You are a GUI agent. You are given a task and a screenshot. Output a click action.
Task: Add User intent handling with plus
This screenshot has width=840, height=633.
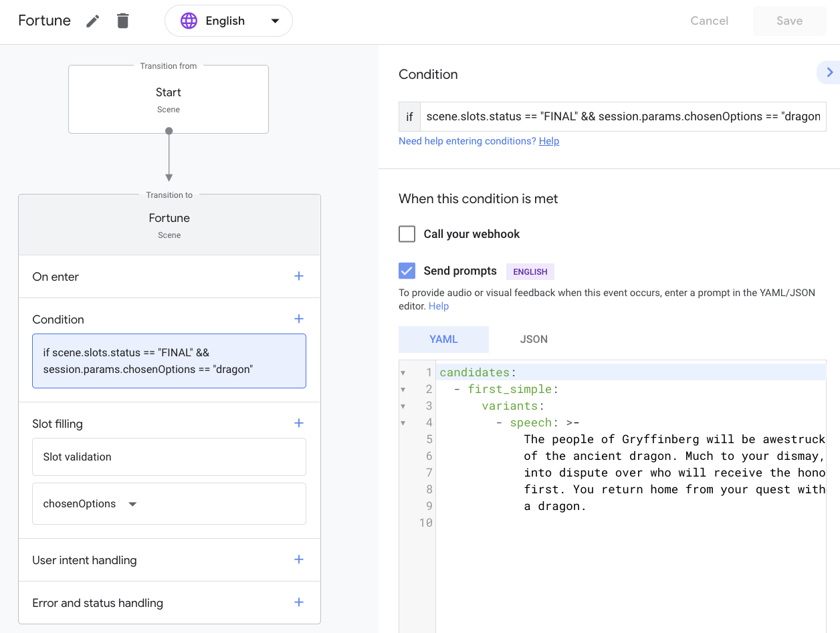point(298,559)
